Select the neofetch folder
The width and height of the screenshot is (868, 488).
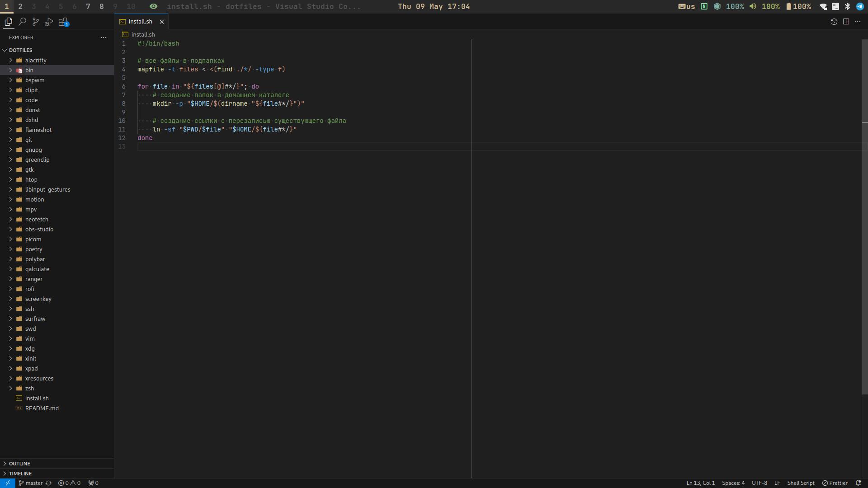(57, 219)
